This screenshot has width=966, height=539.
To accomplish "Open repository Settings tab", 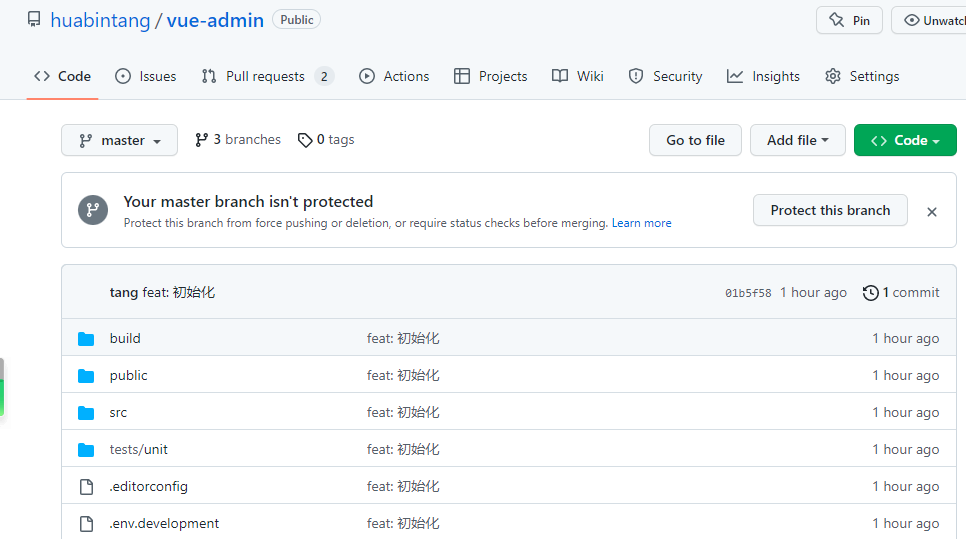I will coord(862,76).
